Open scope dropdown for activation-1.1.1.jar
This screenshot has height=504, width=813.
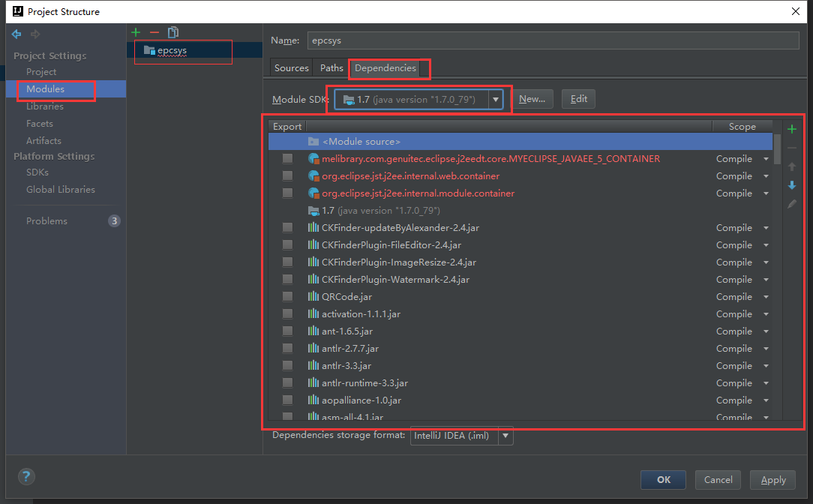pyautogui.click(x=766, y=314)
